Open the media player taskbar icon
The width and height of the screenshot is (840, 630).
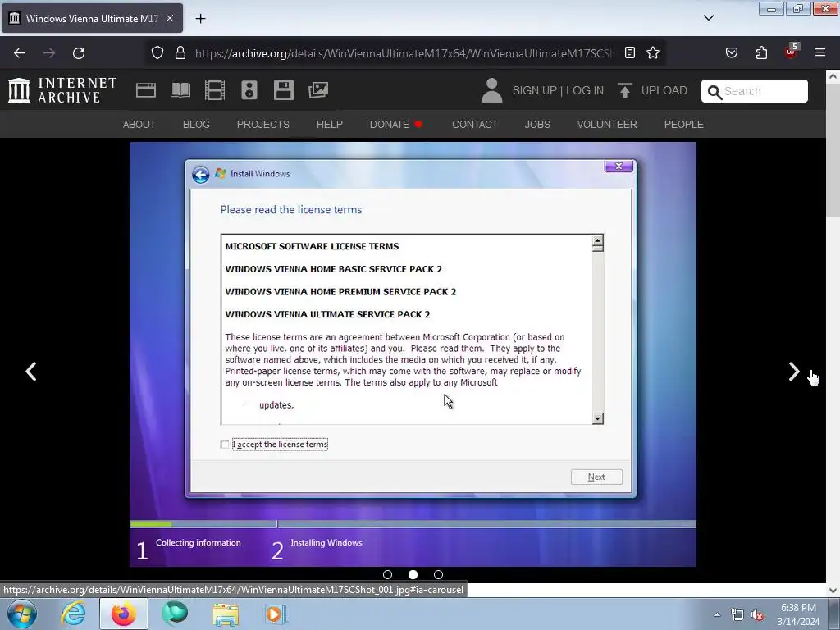(276, 614)
